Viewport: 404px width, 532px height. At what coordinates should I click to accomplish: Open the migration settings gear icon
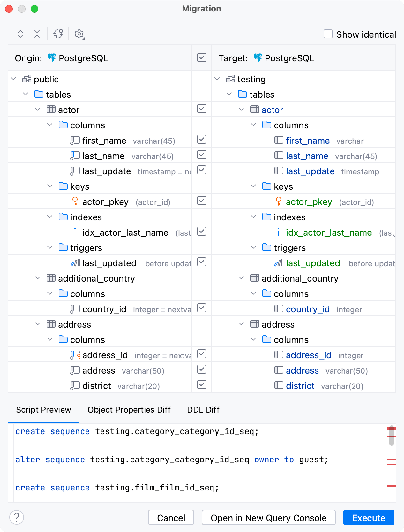pos(79,34)
